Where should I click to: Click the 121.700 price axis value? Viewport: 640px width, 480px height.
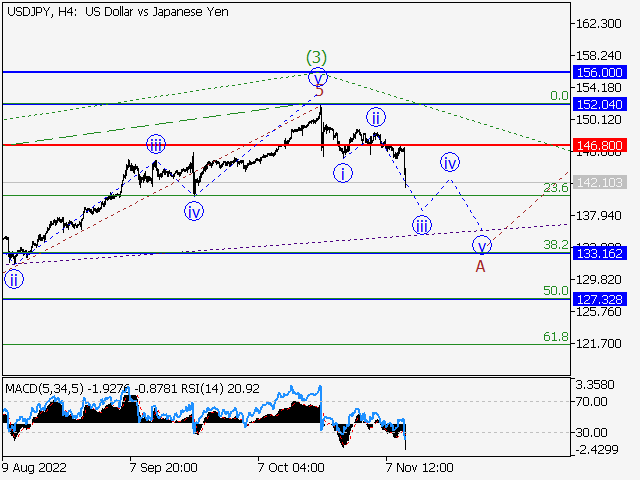tap(598, 344)
